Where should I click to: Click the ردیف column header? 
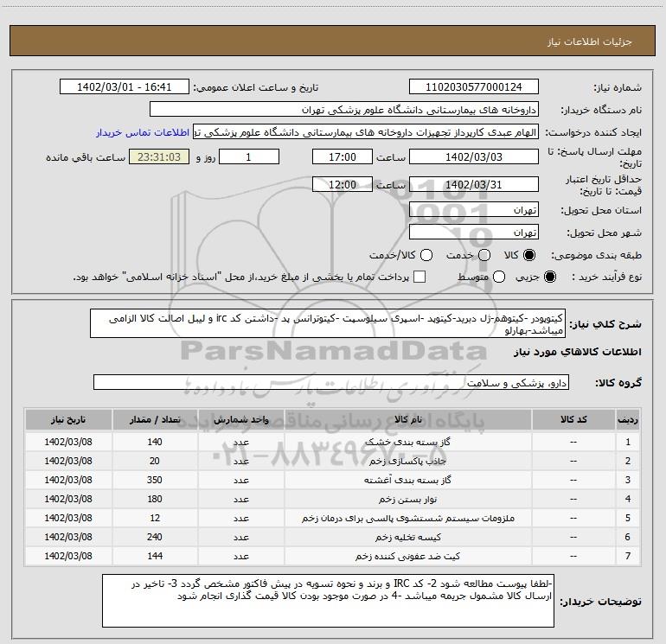tap(628, 419)
